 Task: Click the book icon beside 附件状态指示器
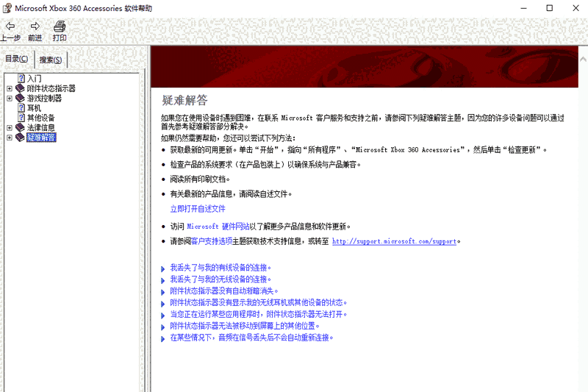pos(20,88)
